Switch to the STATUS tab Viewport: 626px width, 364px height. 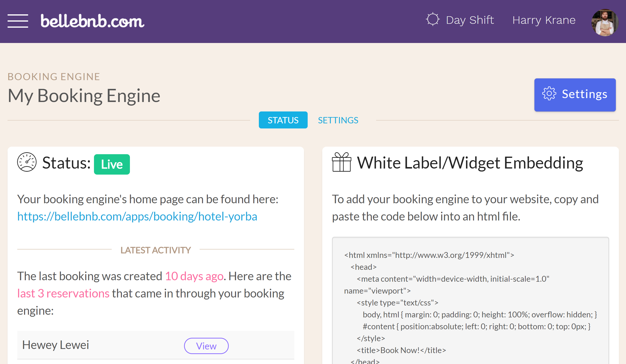[283, 120]
